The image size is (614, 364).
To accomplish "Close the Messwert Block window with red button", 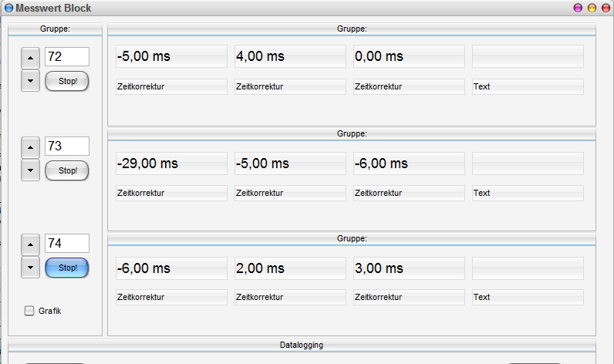I will (606, 8).
